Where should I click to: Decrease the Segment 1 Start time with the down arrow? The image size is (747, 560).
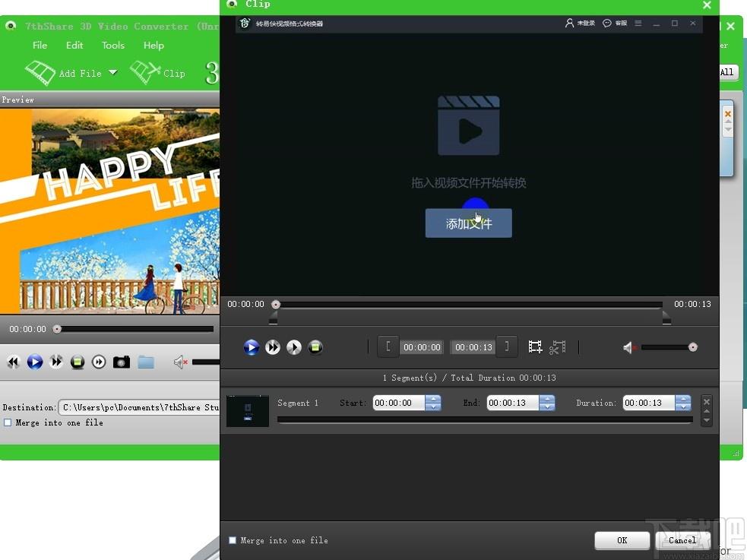(433, 407)
